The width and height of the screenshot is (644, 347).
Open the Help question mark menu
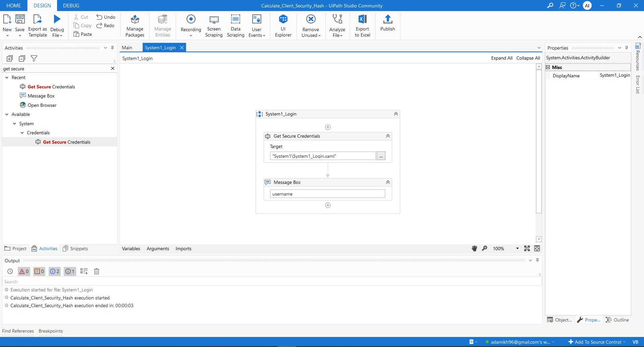coord(575,6)
